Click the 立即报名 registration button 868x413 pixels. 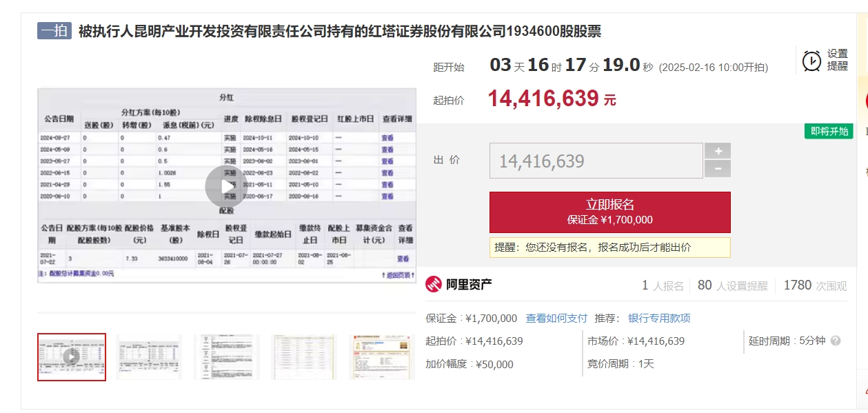(609, 212)
